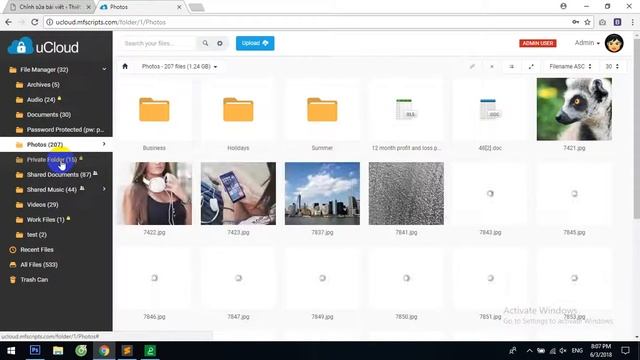
Task: Click the address bar URL
Action: tap(111, 22)
